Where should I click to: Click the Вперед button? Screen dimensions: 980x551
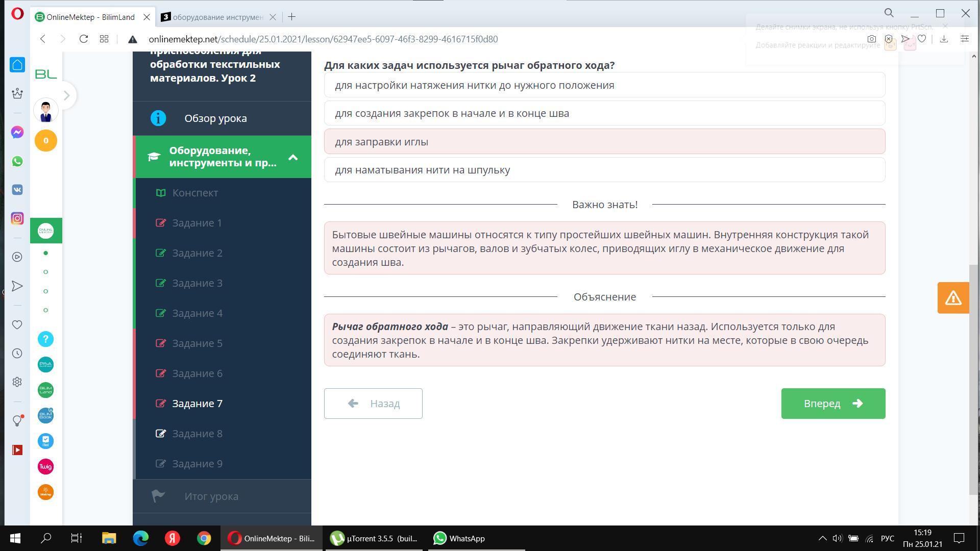pyautogui.click(x=833, y=404)
